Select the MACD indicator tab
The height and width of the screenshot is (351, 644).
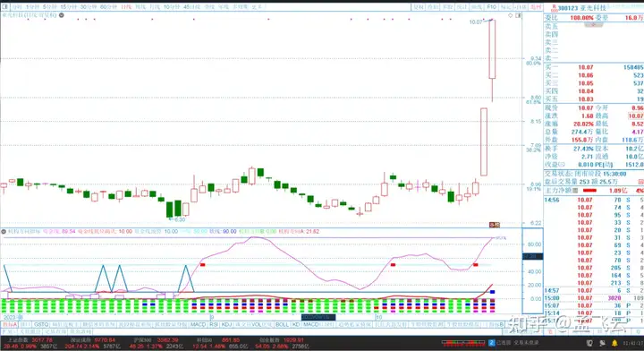(198, 325)
